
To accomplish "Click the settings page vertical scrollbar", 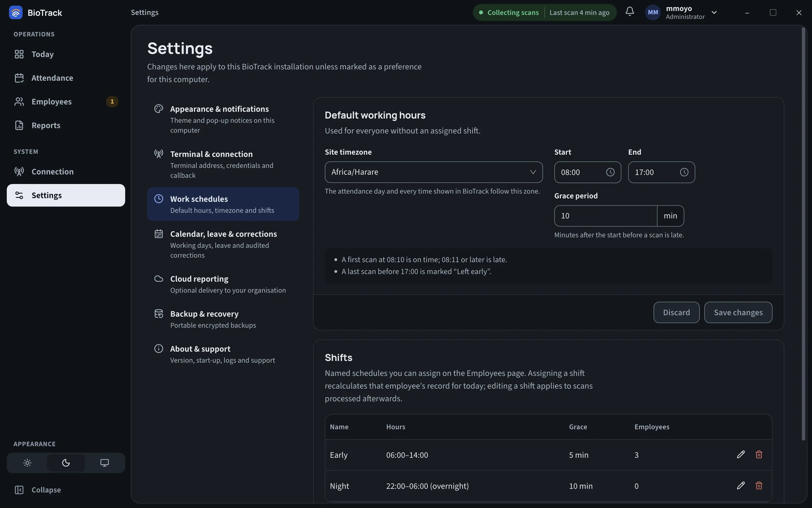I will pos(803,234).
